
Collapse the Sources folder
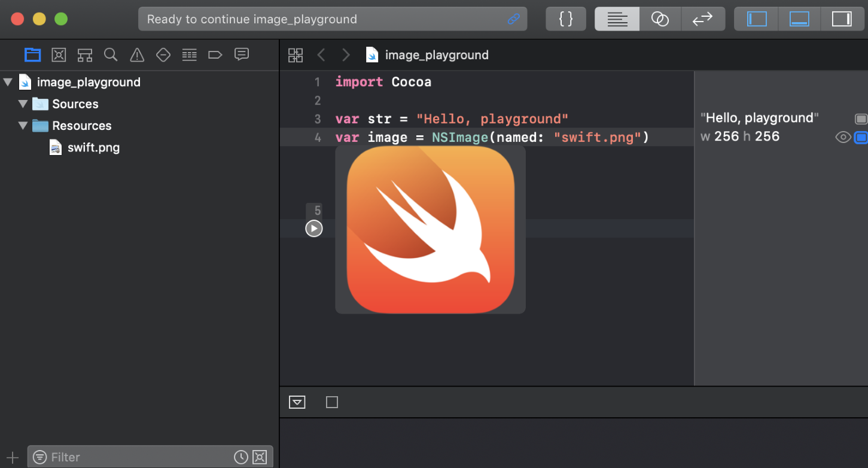23,104
